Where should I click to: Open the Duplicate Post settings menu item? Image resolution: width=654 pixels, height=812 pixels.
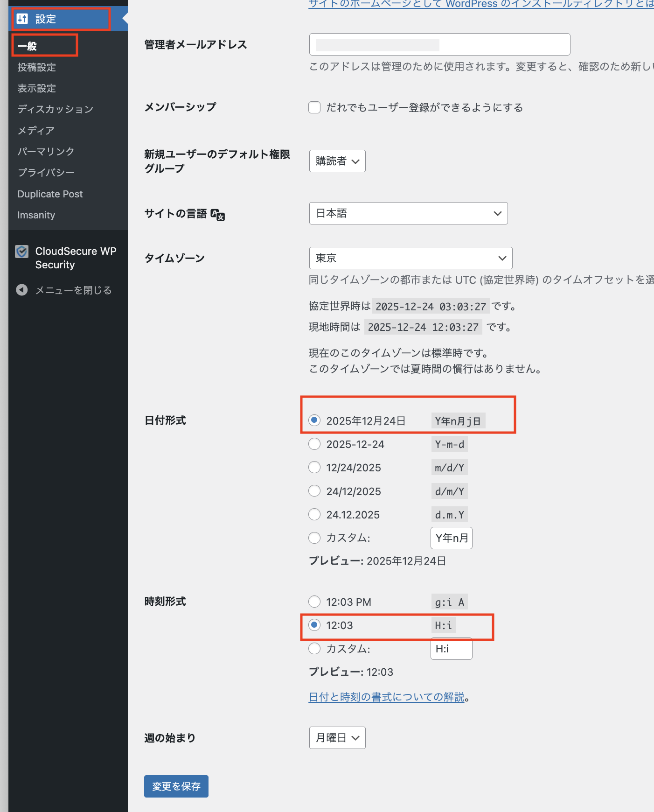(50, 194)
